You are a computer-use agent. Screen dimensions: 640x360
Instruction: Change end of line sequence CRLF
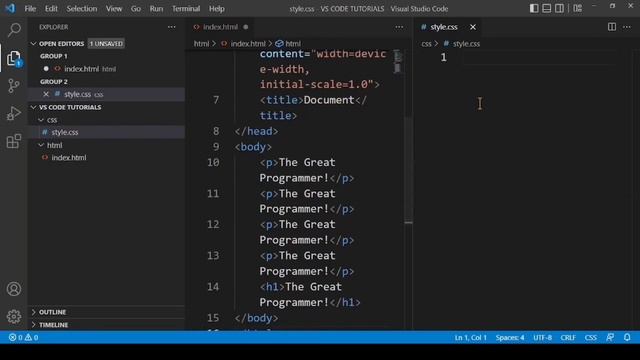(x=568, y=338)
